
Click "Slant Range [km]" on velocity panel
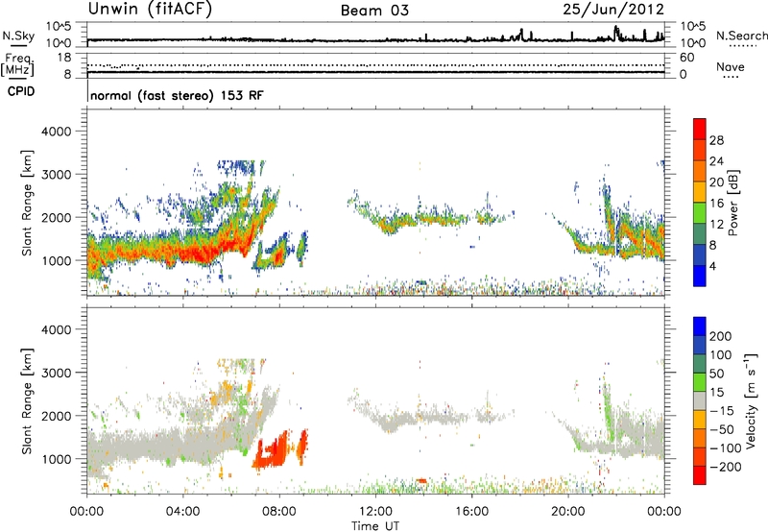click(27, 401)
